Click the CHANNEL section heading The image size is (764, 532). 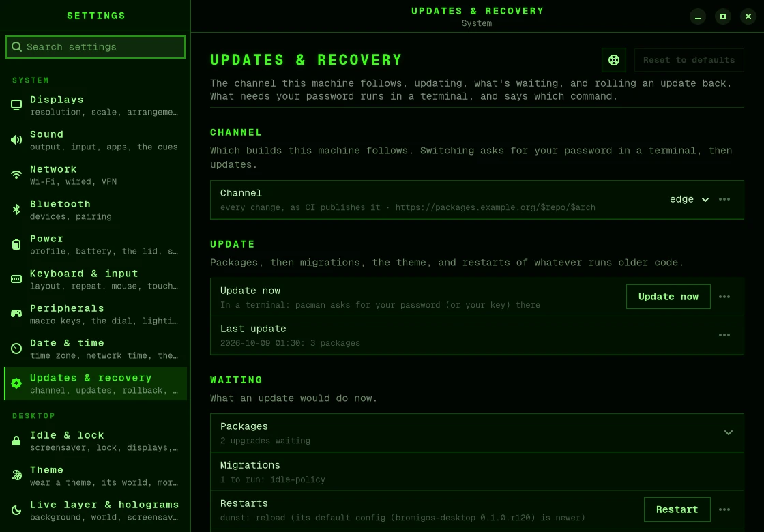coord(236,132)
